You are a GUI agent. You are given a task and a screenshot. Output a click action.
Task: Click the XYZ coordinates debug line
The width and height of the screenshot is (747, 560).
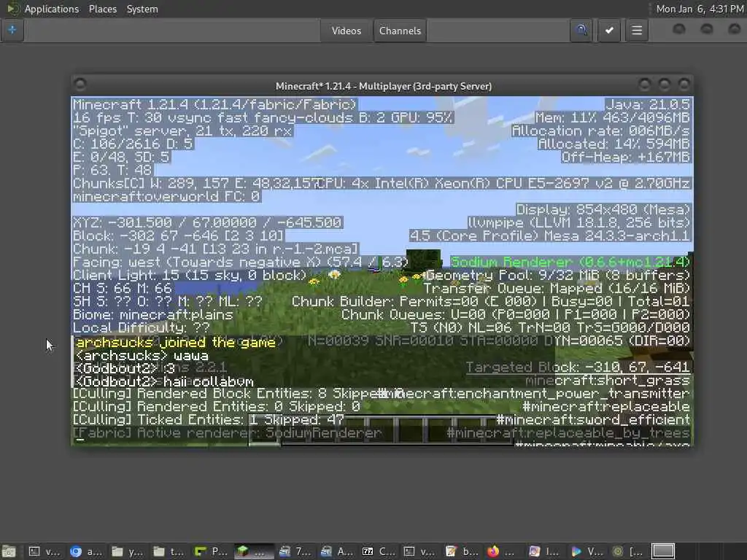coord(207,222)
